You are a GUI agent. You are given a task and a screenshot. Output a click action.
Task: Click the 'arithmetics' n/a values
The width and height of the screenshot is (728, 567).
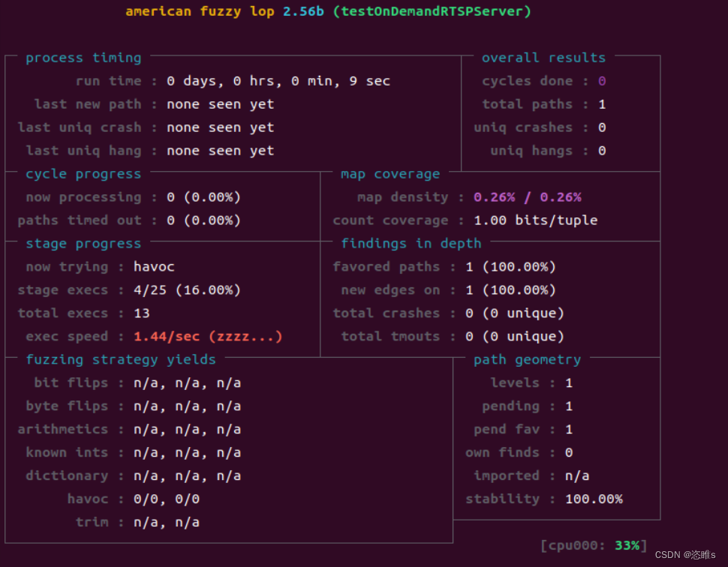(x=187, y=430)
